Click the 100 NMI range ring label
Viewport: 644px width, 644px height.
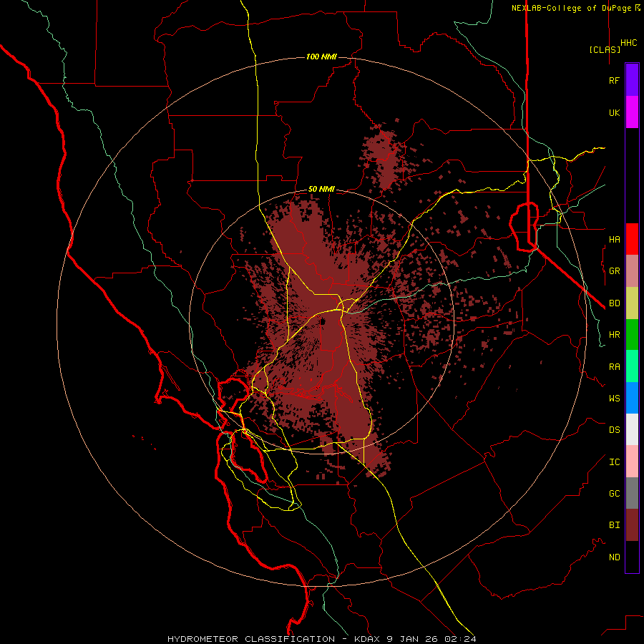tap(321, 57)
